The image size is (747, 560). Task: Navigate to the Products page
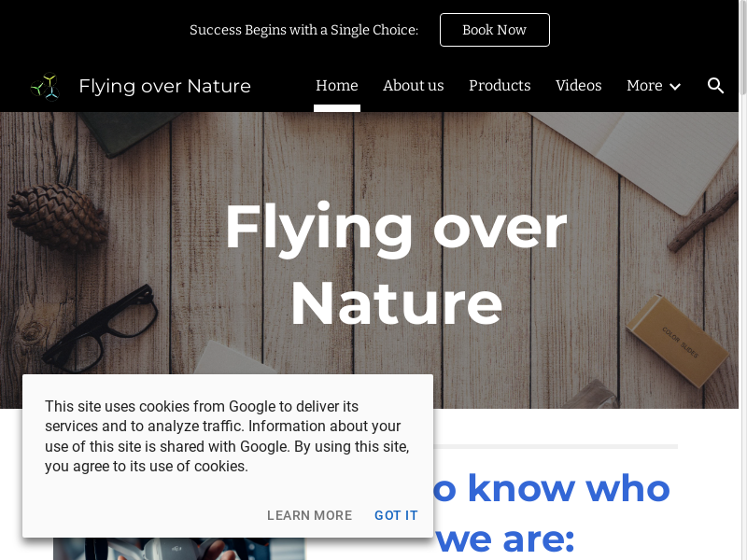(x=500, y=86)
